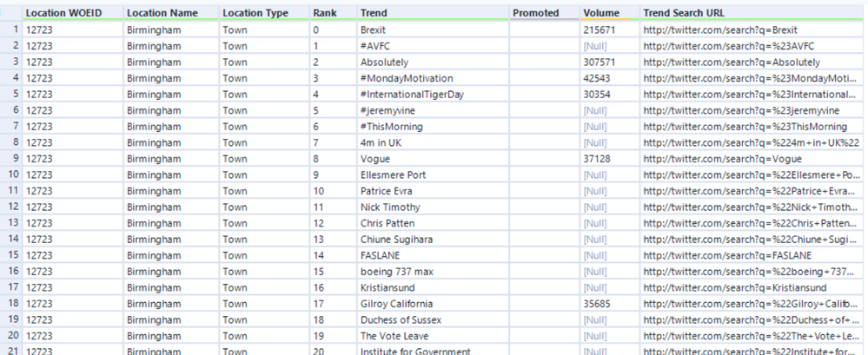Click Birmingham in the Brexit row
Image resolution: width=868 pixels, height=355 pixels.
[170, 30]
